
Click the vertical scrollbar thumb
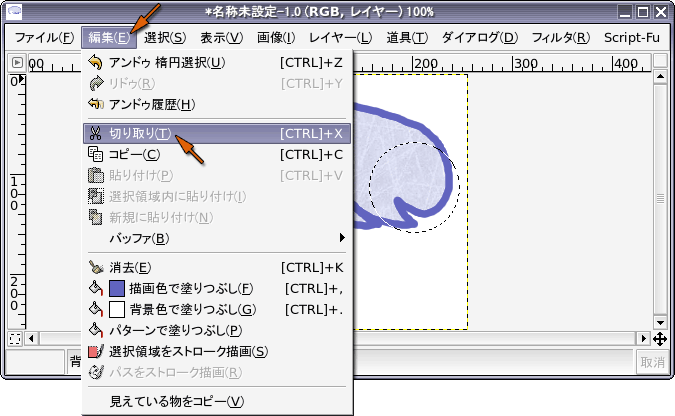660,199
